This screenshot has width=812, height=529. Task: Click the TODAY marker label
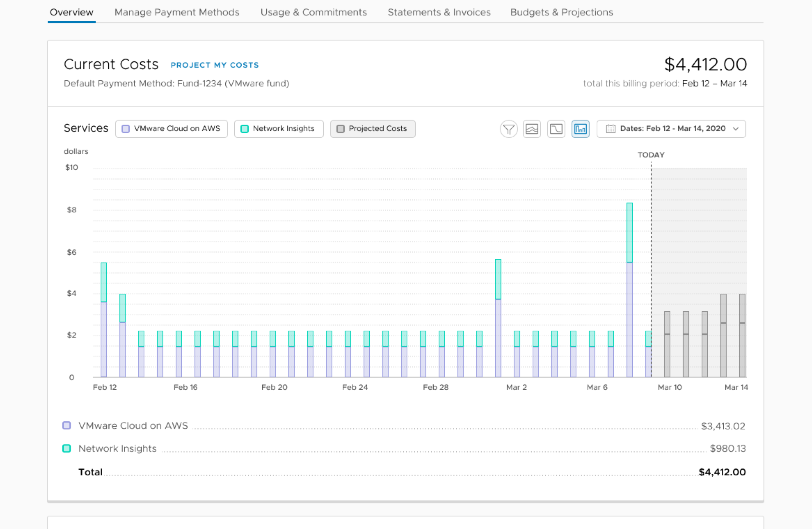tap(651, 155)
